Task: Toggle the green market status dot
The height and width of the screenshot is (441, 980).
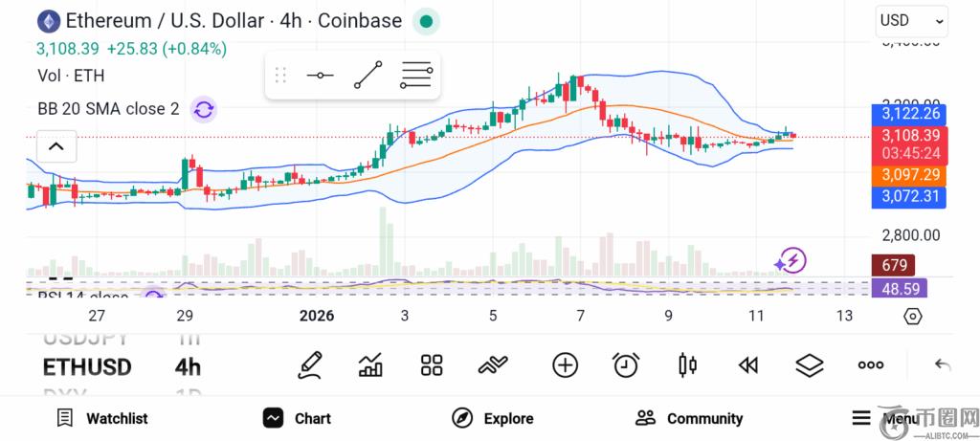Action: (427, 21)
